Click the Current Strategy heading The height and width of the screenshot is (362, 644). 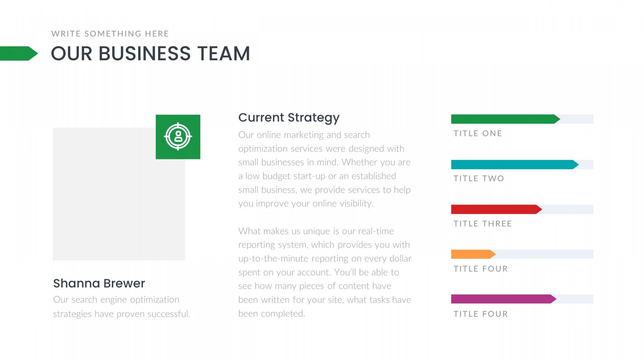(289, 118)
